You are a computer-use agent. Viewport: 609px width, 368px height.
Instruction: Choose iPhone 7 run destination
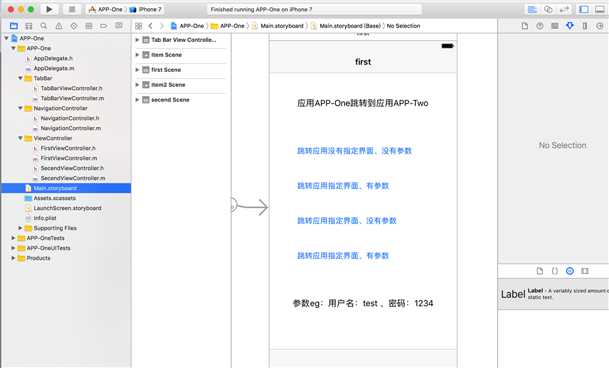coord(146,9)
